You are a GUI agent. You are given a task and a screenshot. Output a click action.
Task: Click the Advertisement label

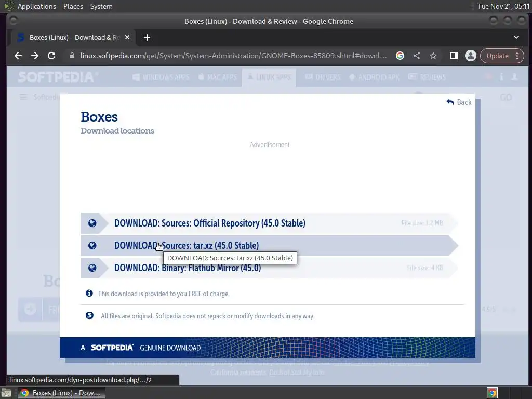point(270,145)
